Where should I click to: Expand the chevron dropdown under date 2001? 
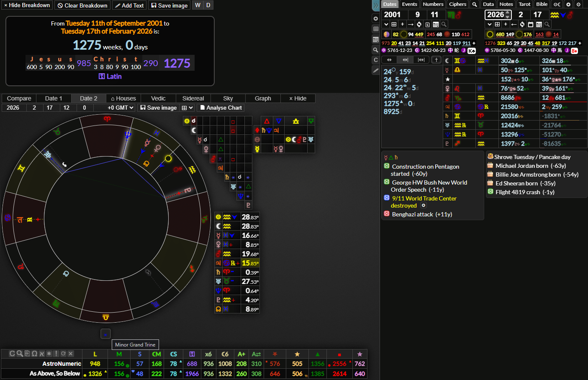point(386,24)
